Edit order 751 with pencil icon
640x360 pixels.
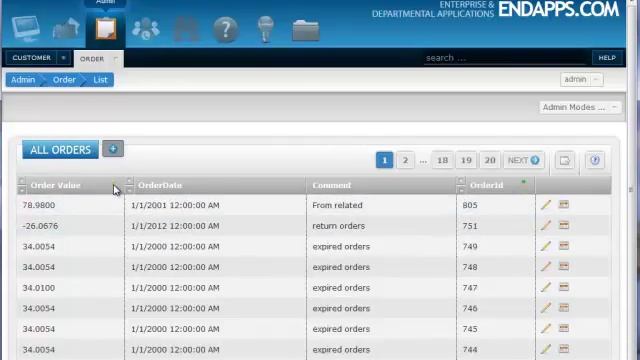546,225
